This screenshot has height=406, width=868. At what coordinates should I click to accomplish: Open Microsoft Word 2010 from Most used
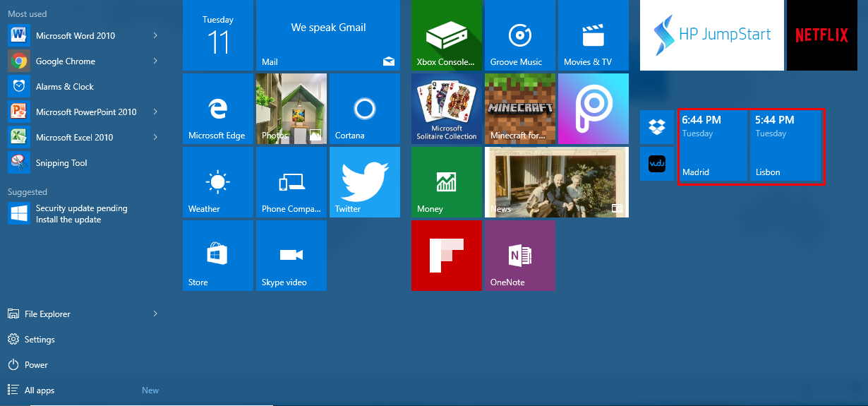coord(83,35)
